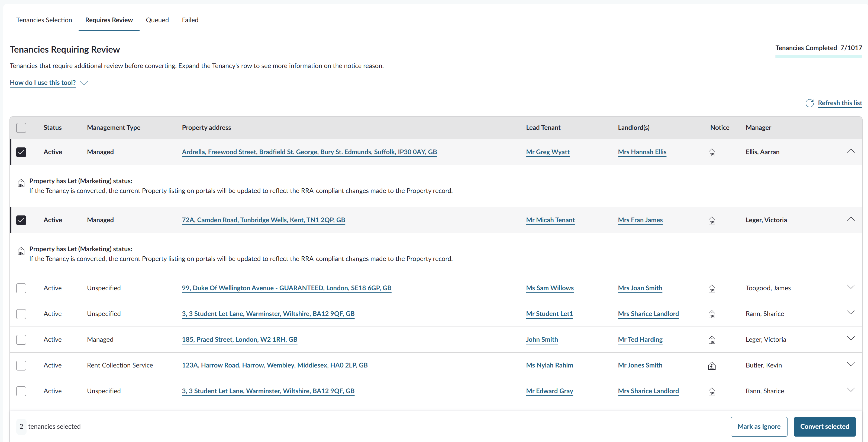This screenshot has height=442, width=868.
Task: Check the 185 Praed Street tenancy checkbox
Action: (x=21, y=340)
